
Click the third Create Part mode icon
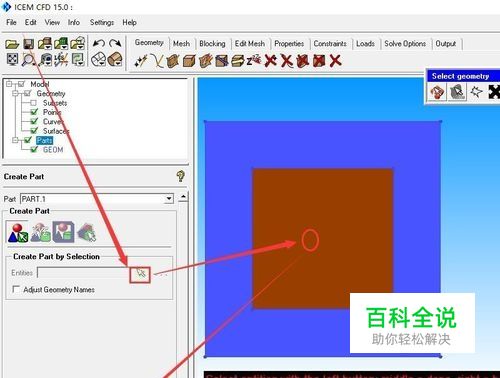63,232
